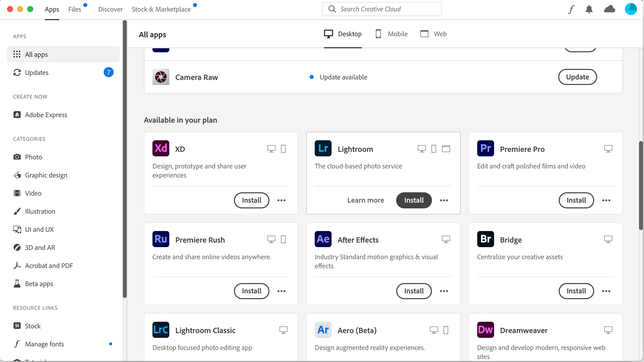The width and height of the screenshot is (644, 362).
Task: Open the Illustration category
Action: pyautogui.click(x=63, y=211)
